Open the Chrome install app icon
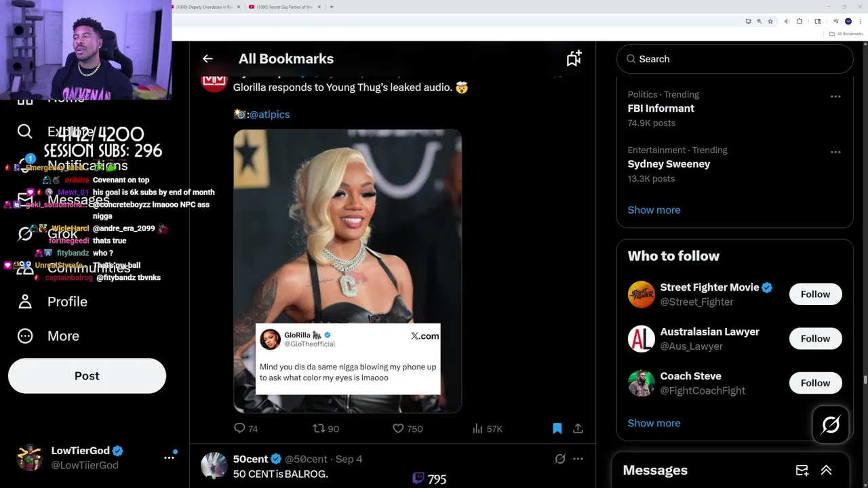This screenshot has width=868, height=488. 749,21
